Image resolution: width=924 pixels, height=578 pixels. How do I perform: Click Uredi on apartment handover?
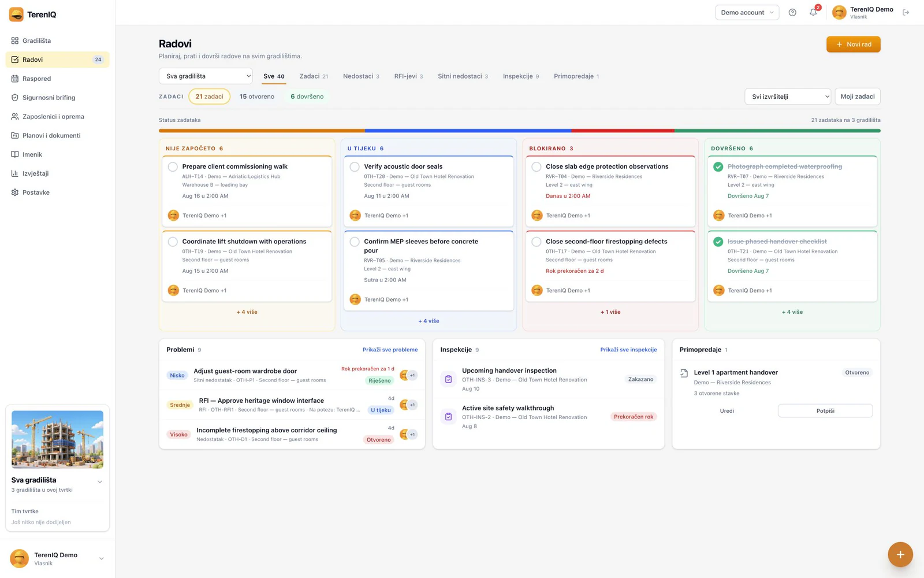pos(727,411)
